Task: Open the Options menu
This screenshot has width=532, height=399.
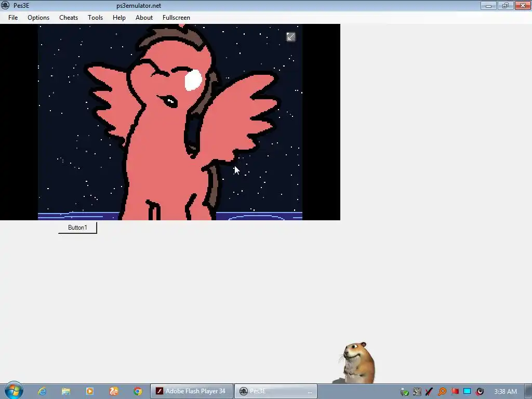Action: tap(38, 18)
